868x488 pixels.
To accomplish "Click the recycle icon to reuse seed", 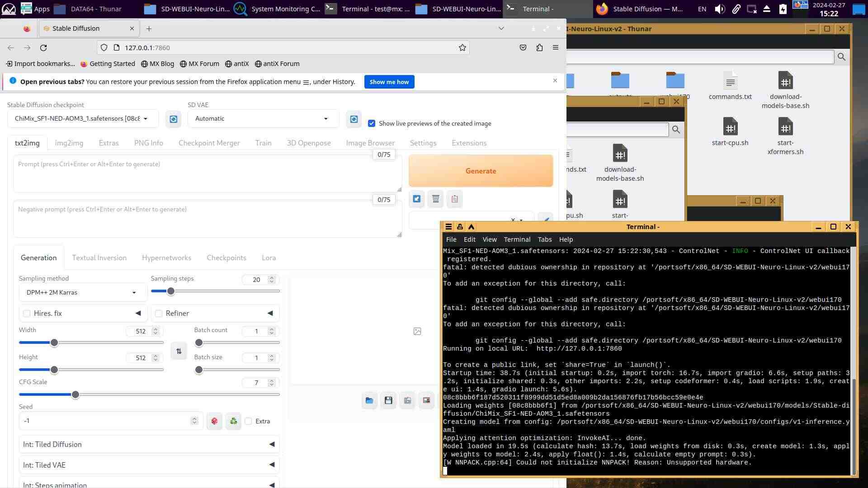I will click(x=233, y=421).
